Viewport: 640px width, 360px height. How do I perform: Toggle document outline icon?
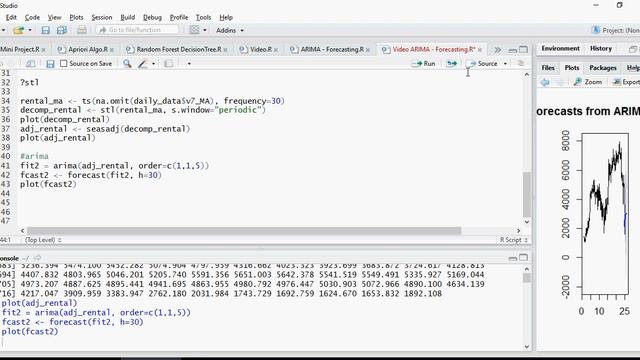point(521,64)
